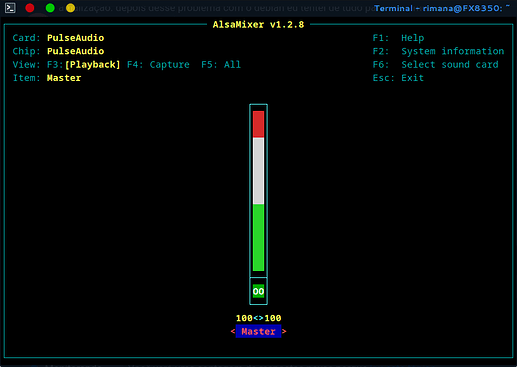Click the red window control button

(x=30, y=8)
